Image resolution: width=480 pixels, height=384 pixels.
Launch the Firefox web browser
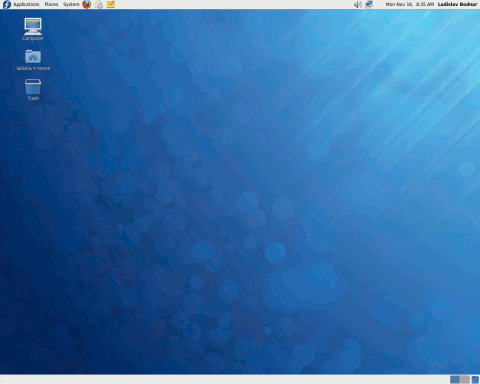point(87,4)
